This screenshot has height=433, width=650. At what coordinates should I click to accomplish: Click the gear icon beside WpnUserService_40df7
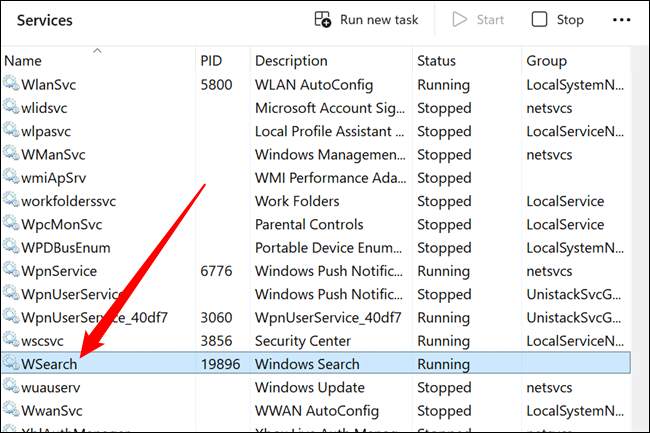(11, 316)
